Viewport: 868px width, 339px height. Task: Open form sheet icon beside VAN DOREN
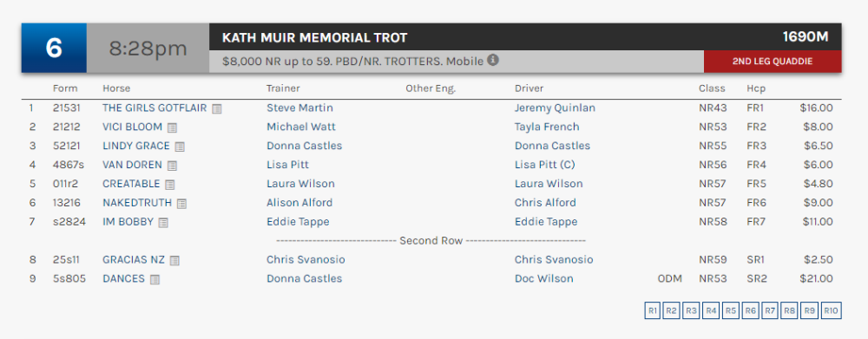coord(172,166)
